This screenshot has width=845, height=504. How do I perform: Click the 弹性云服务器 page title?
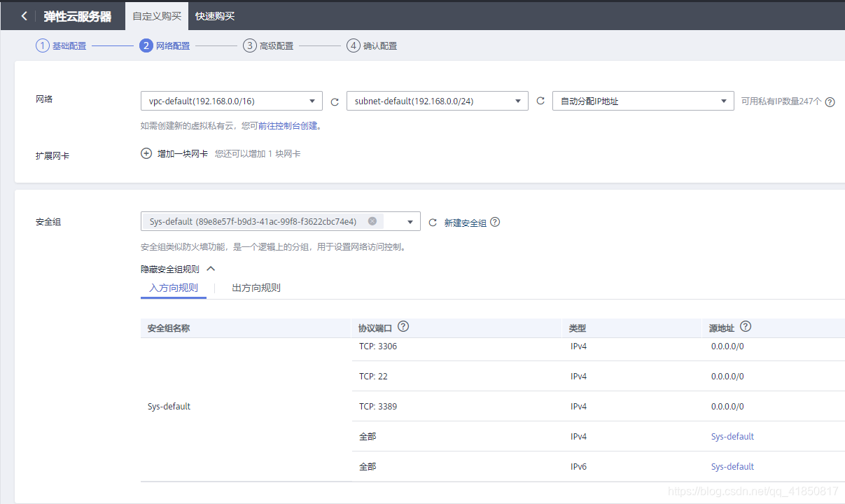[x=78, y=16]
